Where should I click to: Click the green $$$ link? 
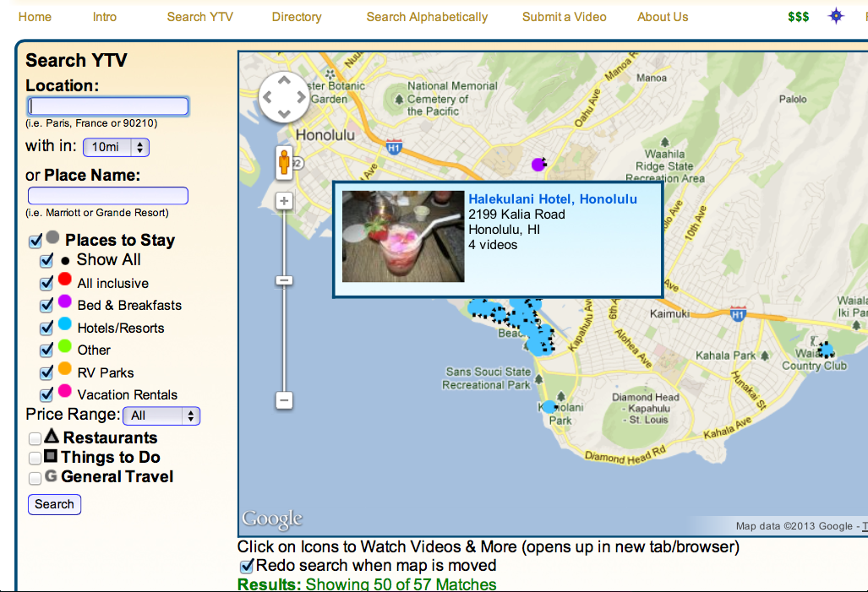pos(798,17)
